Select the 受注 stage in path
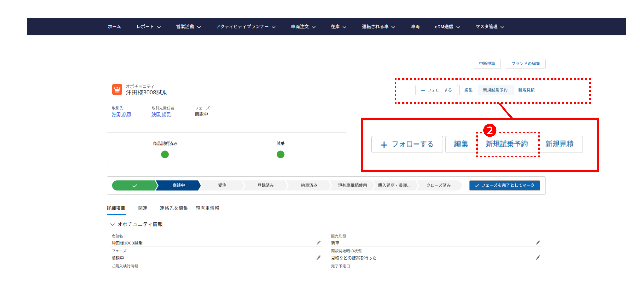The height and width of the screenshot is (286, 644). click(x=222, y=185)
